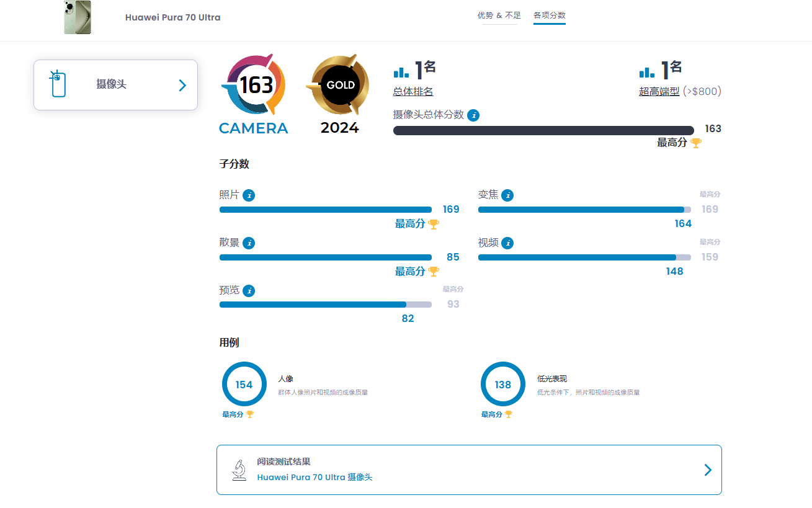Click the trophy icon under overall score
Screen dimensions: 812x508
point(696,143)
